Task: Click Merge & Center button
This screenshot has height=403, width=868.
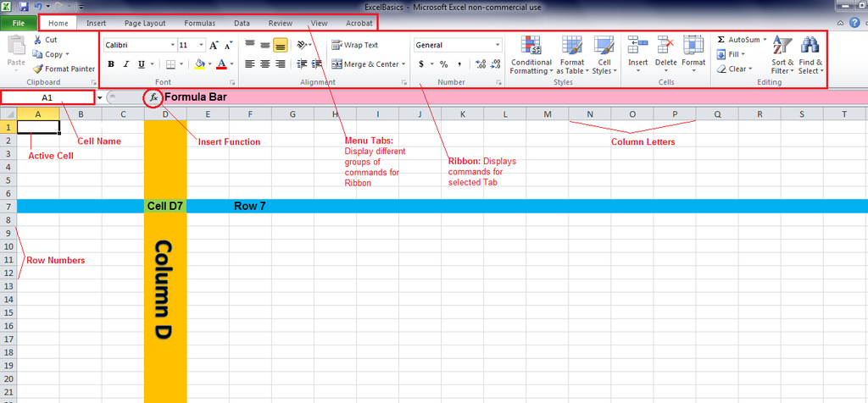Action: point(364,64)
